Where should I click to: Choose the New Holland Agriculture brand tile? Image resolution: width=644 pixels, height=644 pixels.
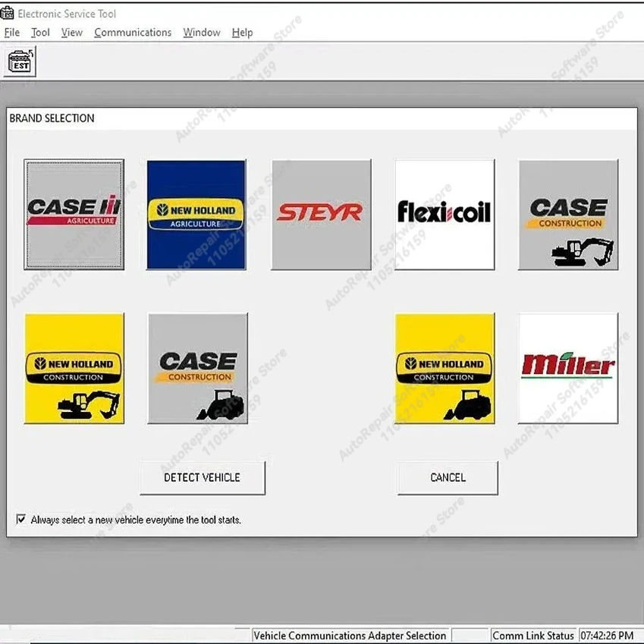(196, 215)
